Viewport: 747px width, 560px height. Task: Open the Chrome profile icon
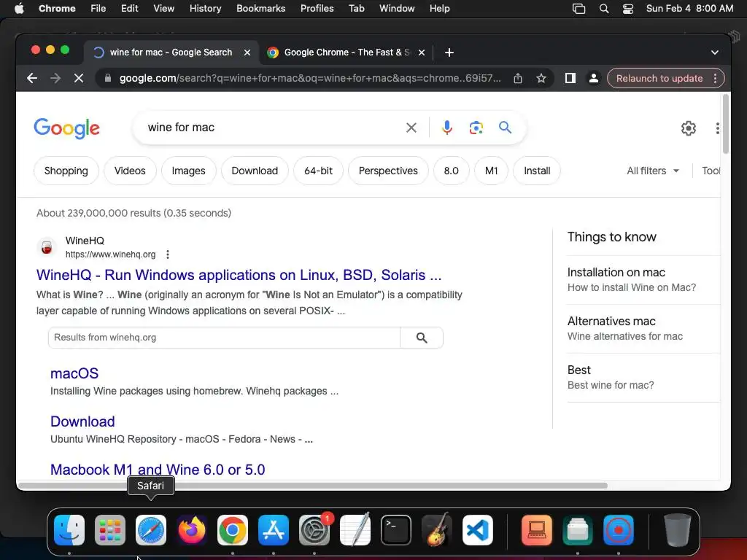[x=594, y=78]
